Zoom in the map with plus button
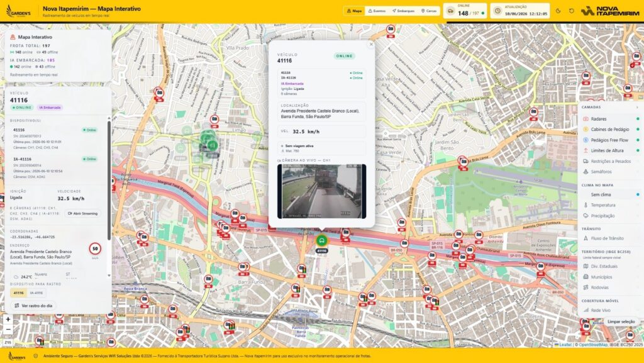This screenshot has width=644, height=363. (8, 319)
